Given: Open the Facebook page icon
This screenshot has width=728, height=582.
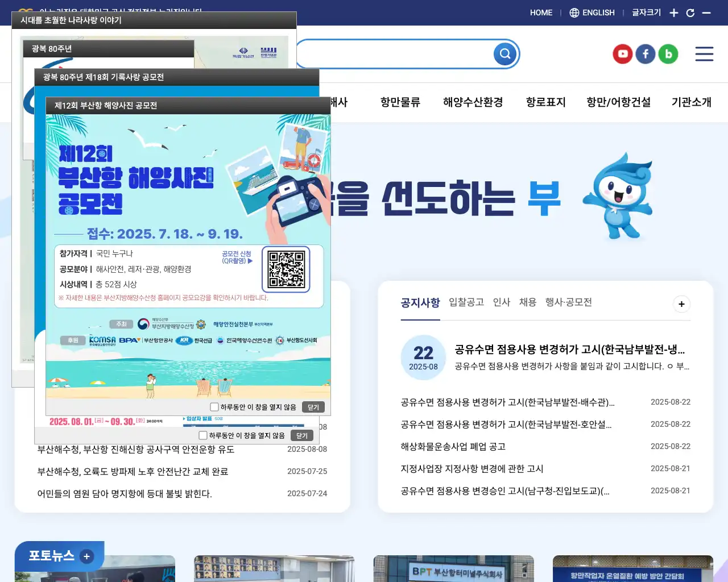Looking at the screenshot, I should [646, 54].
